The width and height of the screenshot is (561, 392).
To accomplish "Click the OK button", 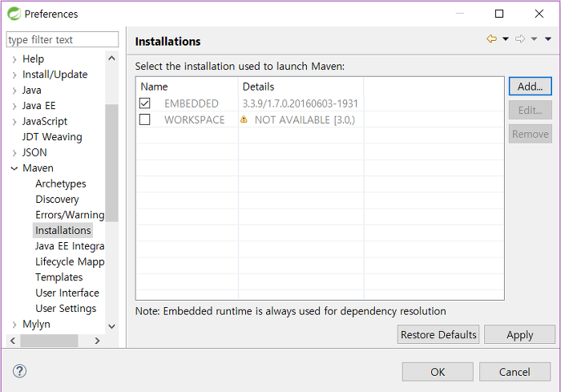I will pos(438,372).
